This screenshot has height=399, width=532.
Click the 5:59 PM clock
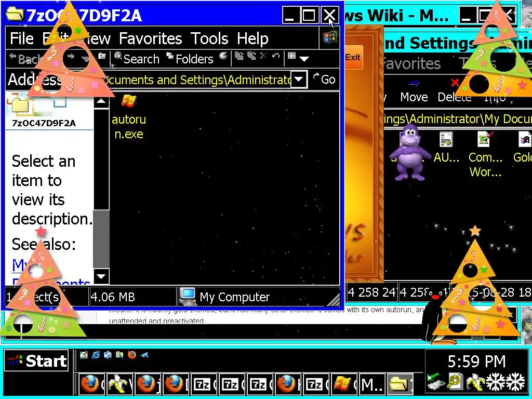pyautogui.click(x=476, y=362)
